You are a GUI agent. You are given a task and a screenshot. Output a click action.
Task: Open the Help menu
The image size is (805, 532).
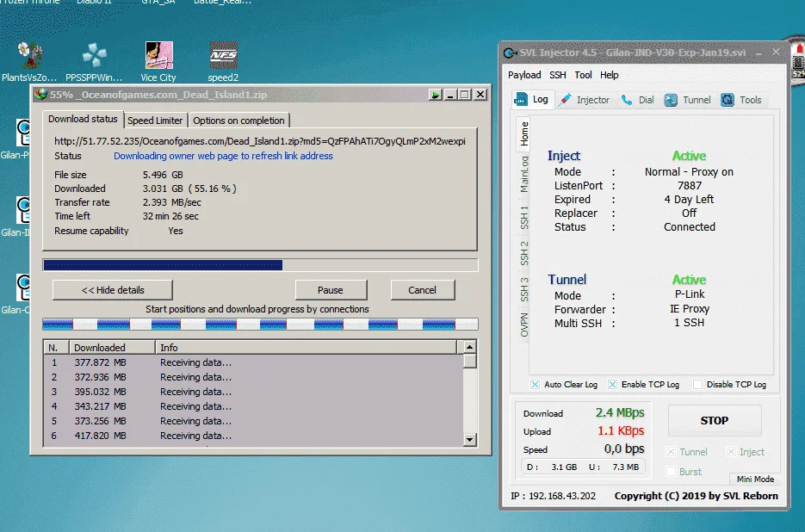coord(610,75)
